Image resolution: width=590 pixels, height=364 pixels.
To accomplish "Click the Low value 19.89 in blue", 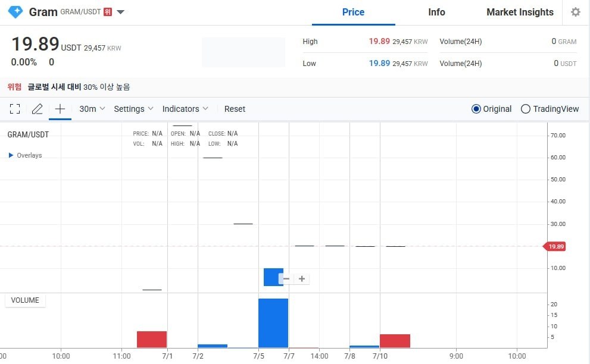I will [x=379, y=63].
